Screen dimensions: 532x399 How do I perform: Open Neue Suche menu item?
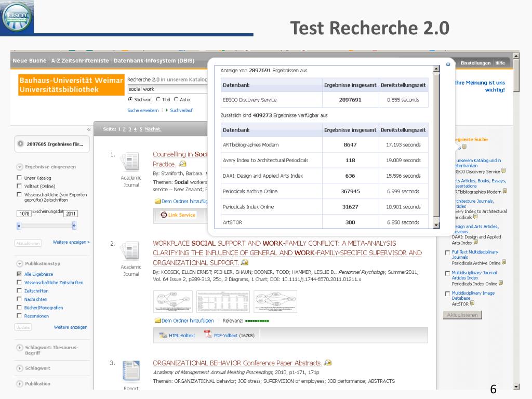[x=30, y=61]
